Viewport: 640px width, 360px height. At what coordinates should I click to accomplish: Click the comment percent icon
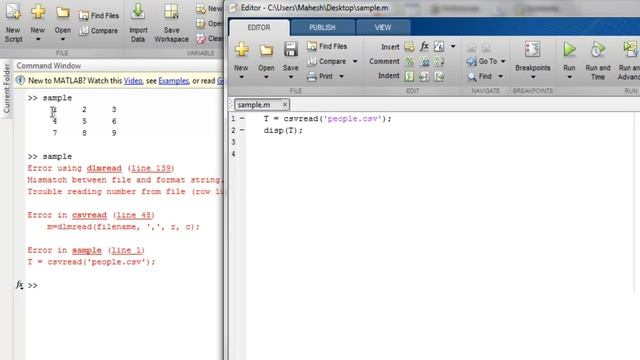pos(409,62)
